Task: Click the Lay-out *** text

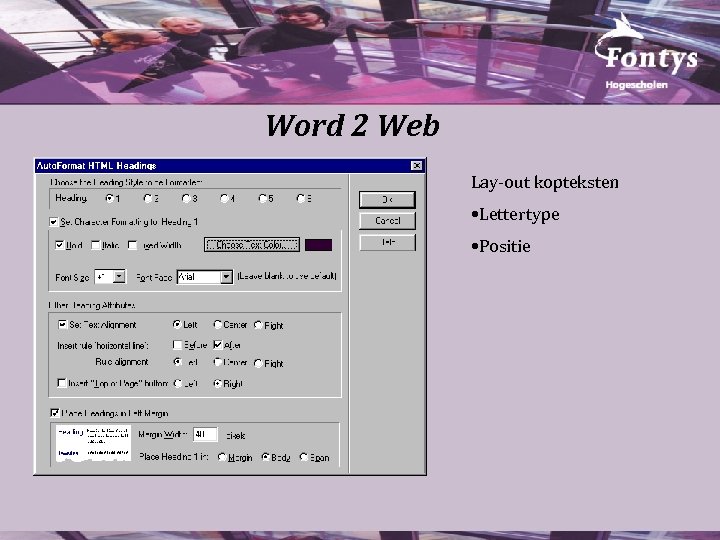Action: pos(545,182)
